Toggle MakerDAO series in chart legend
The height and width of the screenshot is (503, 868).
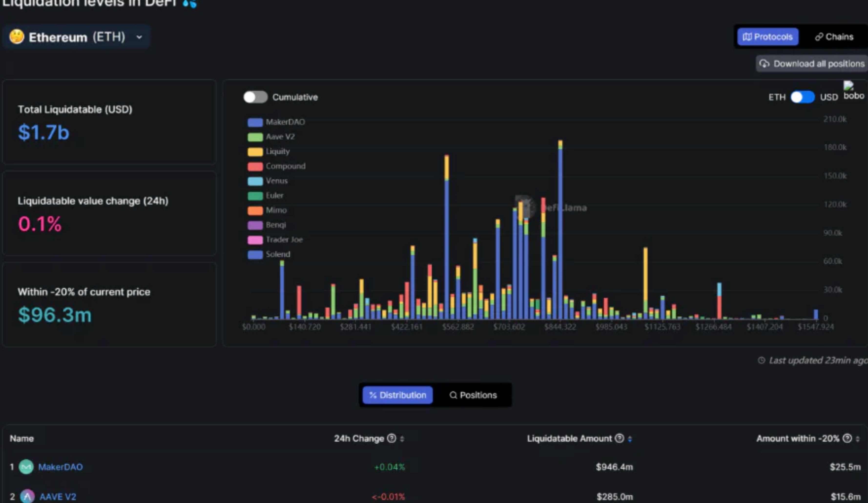(x=276, y=122)
